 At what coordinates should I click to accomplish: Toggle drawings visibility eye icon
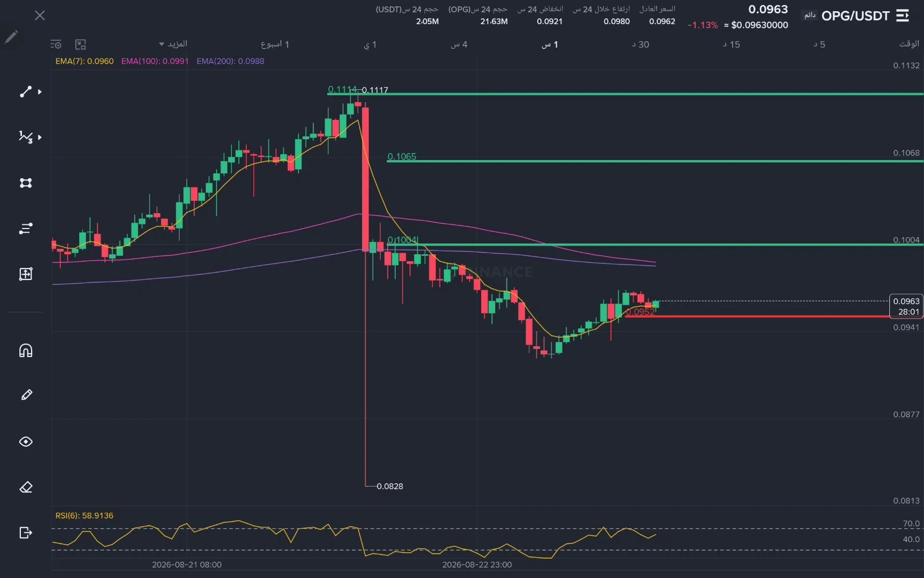click(x=26, y=442)
